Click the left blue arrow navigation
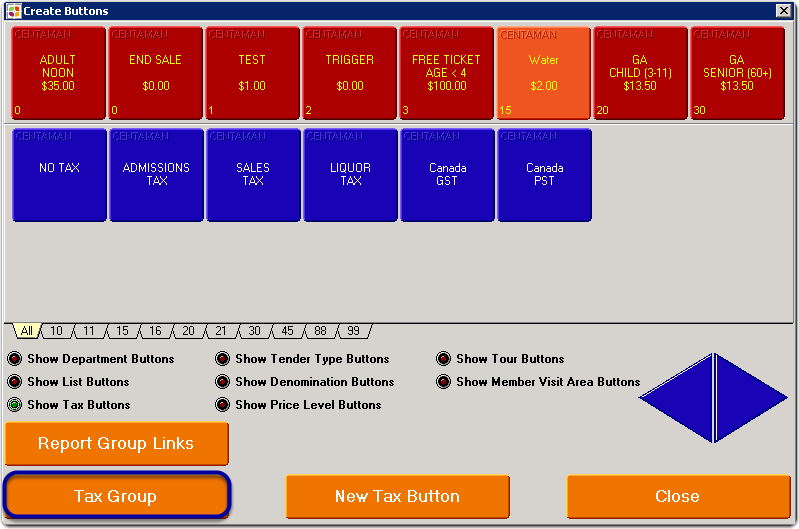799x529 pixels. pyautogui.click(x=685, y=398)
